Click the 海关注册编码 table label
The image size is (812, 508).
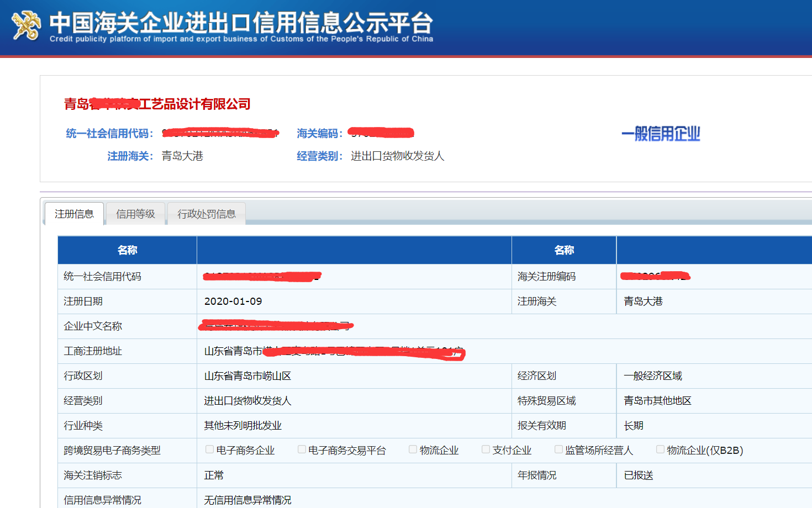click(546, 277)
